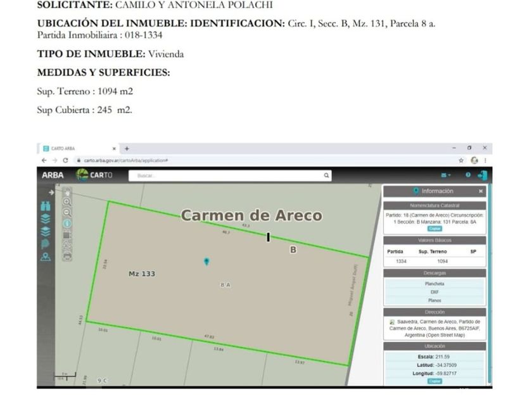Copy the Ubicación coordinates
Image resolution: width=532 pixels, height=399 pixels.
point(434,381)
